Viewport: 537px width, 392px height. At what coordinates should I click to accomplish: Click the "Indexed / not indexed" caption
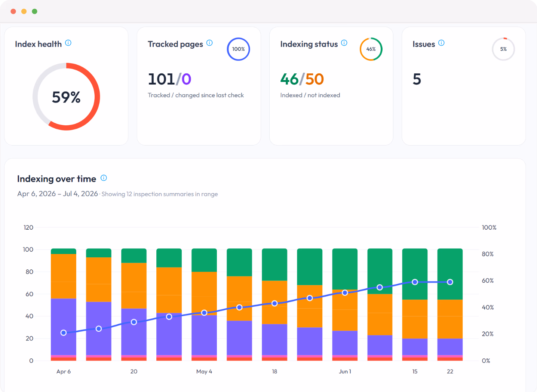coord(310,95)
